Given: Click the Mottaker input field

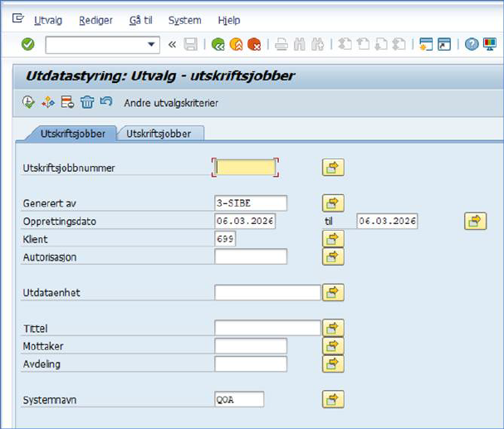Looking at the screenshot, I should (x=251, y=346).
